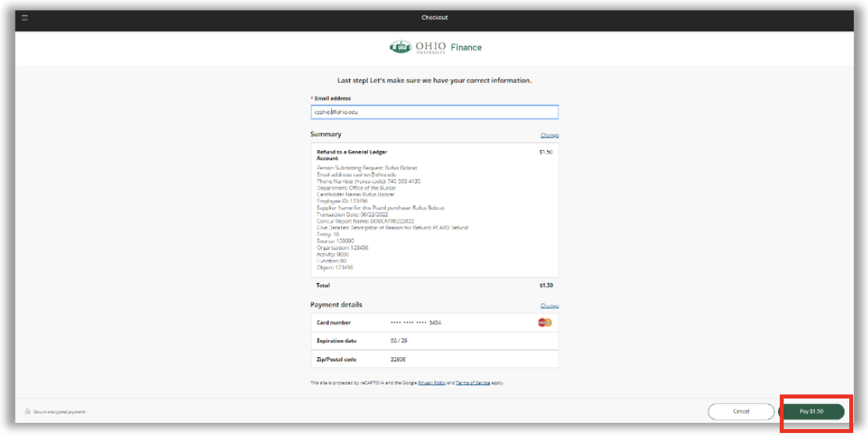This screenshot has height=440, width=868.
Task: Click the Checkout title in top bar
Action: pos(434,18)
